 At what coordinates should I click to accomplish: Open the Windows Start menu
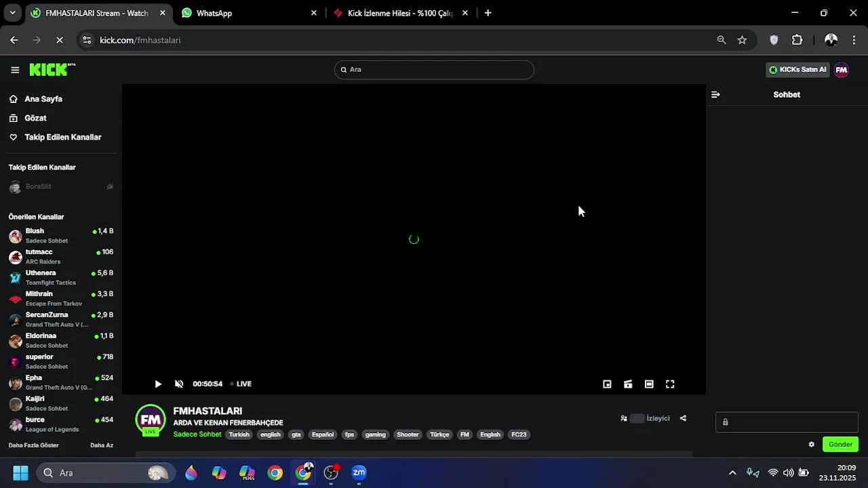(20, 472)
